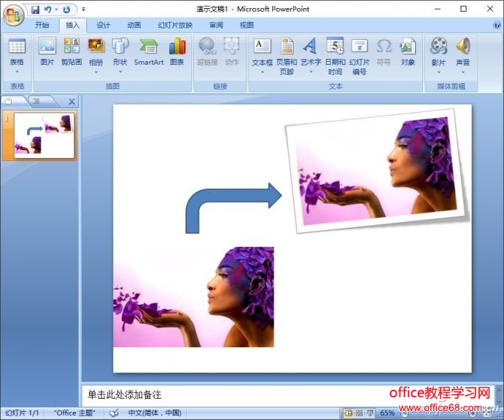Open PowerPoint help question mark
Viewport: 504px width, 420px height.
(x=497, y=25)
